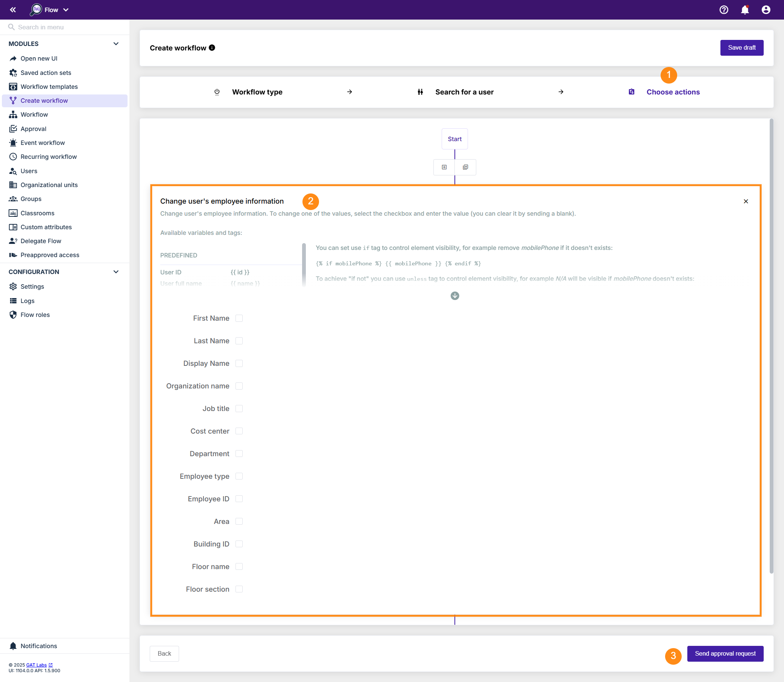784x682 pixels.
Task: Select the Choose actions step
Action: point(673,92)
